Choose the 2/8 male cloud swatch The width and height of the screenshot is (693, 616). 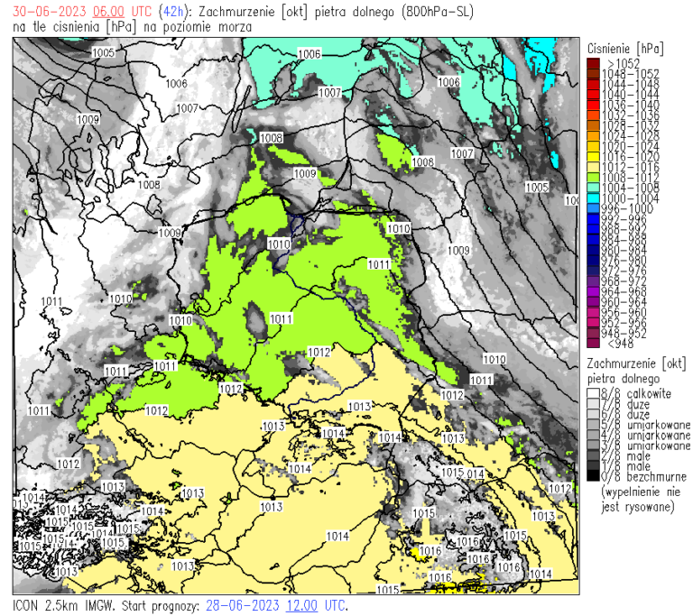point(593,455)
